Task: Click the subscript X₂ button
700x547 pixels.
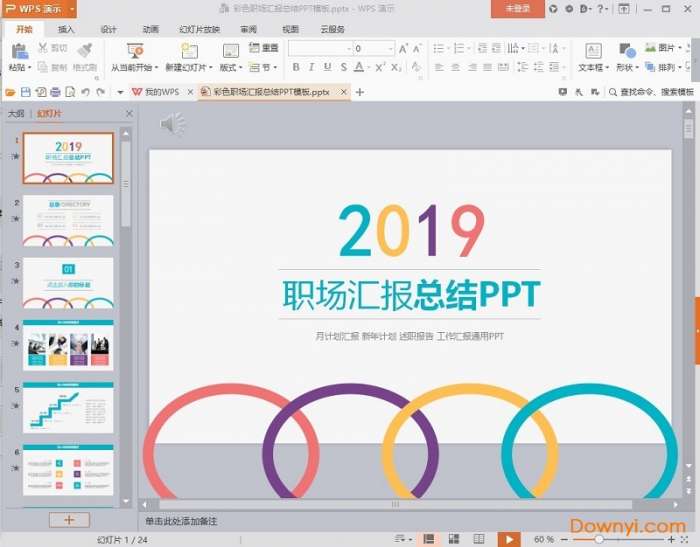Action: 396,67
